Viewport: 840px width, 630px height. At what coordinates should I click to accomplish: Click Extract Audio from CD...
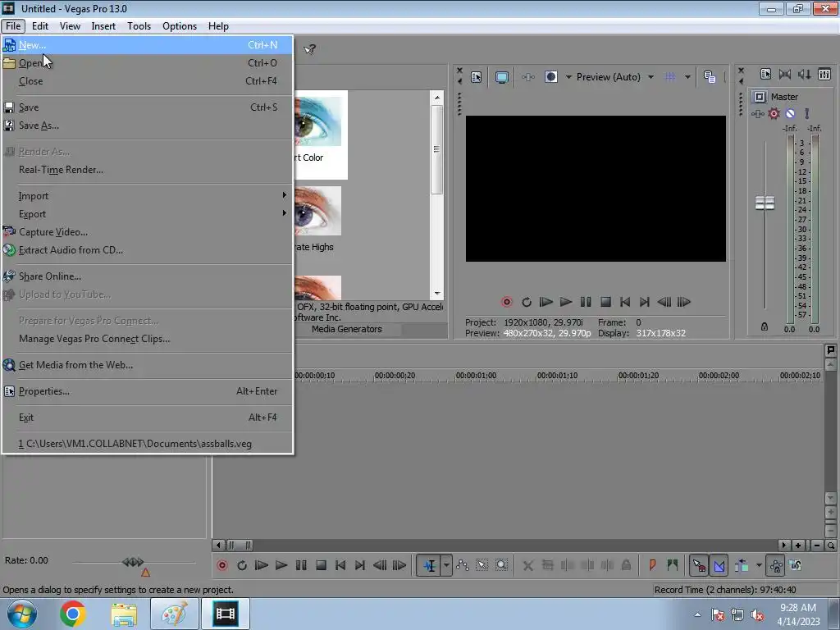147,250
